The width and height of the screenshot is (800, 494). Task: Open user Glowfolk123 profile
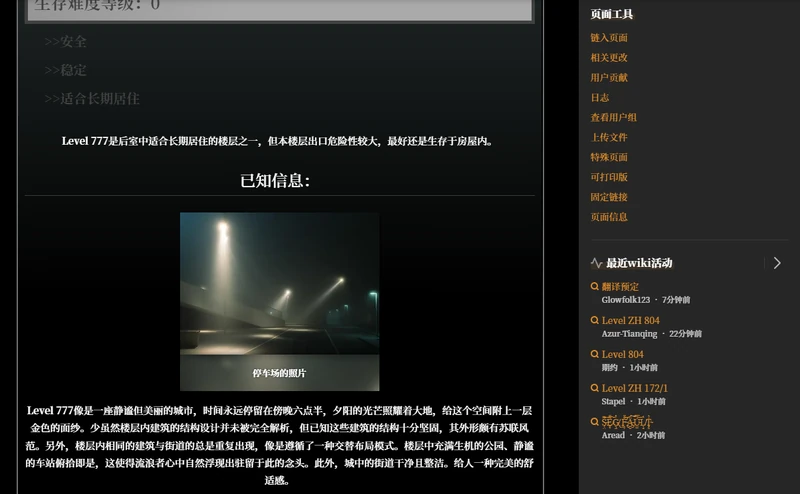[x=626, y=300]
